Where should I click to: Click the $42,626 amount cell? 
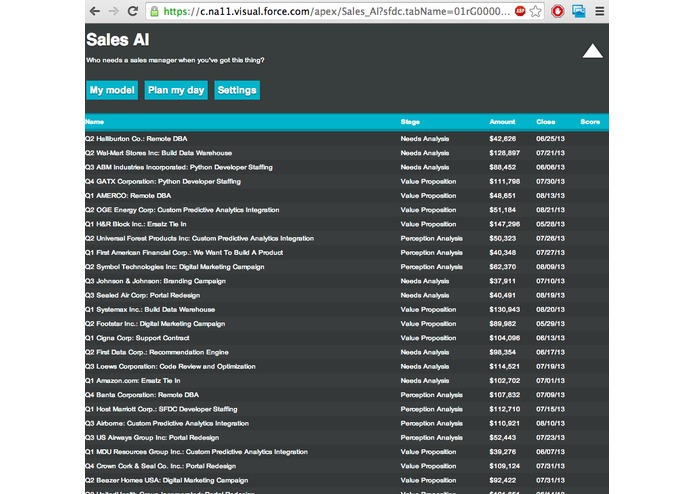click(503, 139)
